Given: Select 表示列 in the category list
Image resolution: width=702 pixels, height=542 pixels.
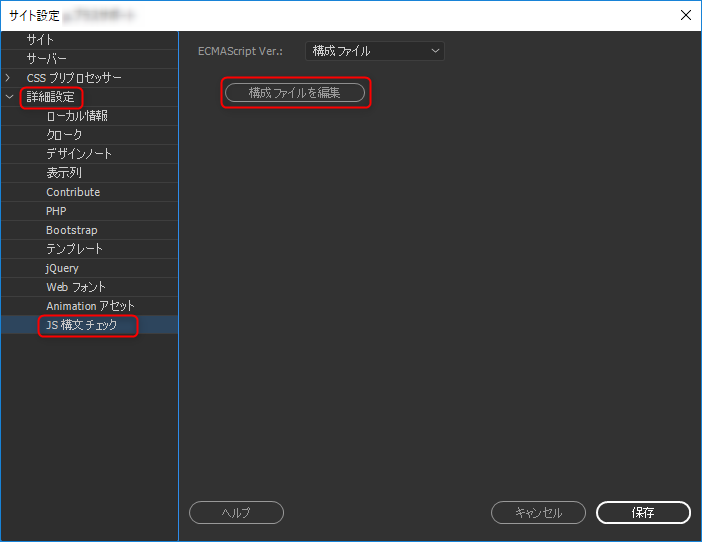Looking at the screenshot, I should [x=64, y=173].
